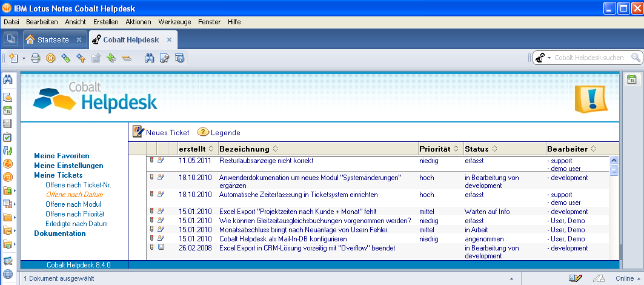Click the status bar document-pencil icon
644x285 pixels.
point(576,278)
